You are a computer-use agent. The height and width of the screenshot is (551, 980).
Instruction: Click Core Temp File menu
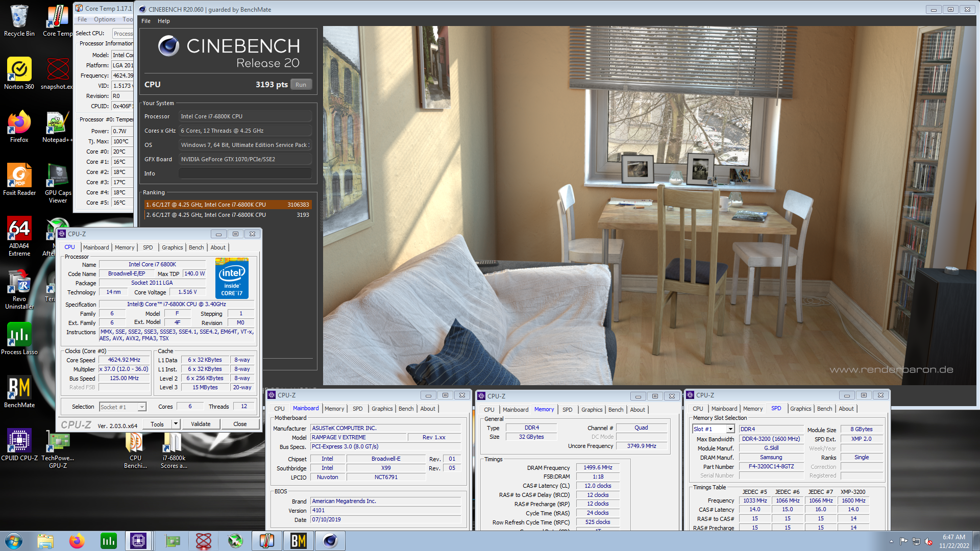coord(82,19)
